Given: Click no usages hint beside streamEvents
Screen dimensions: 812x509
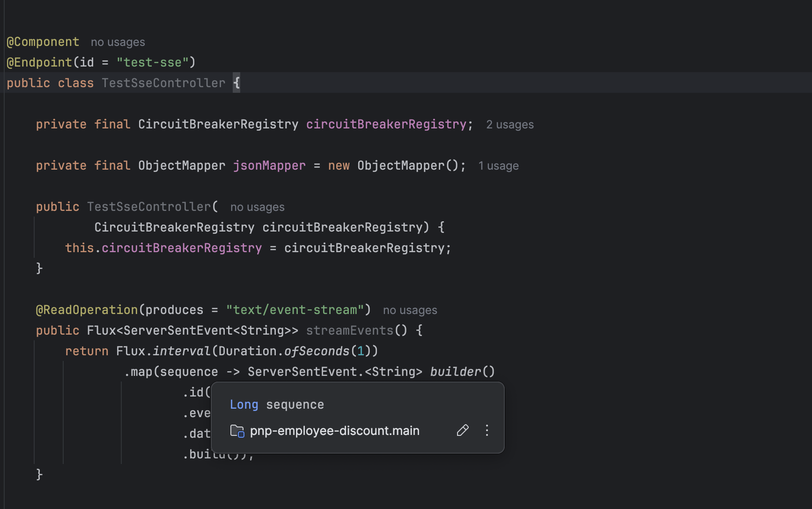Looking at the screenshot, I should tap(410, 310).
